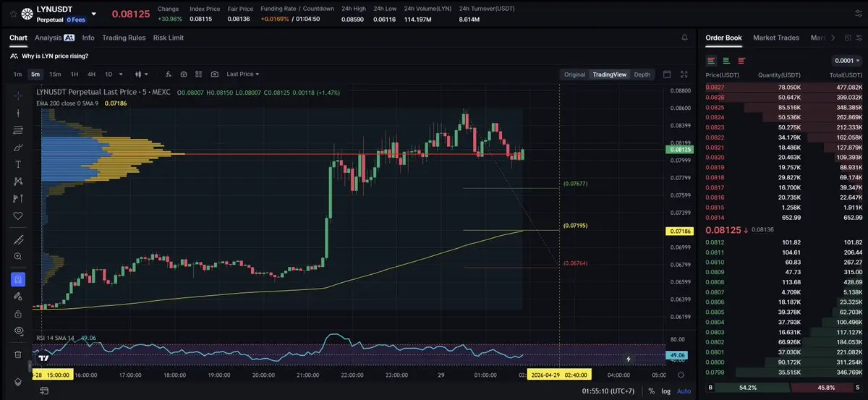Select the Order Book tab
868x400 pixels.
(723, 38)
